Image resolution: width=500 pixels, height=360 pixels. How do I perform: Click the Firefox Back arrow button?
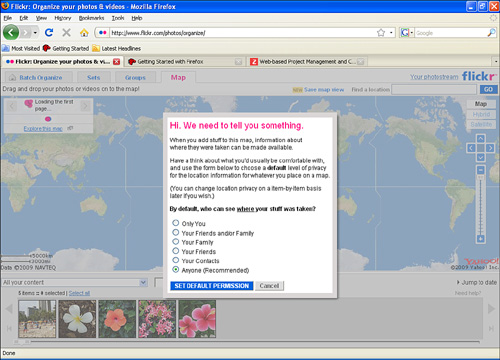point(11,33)
